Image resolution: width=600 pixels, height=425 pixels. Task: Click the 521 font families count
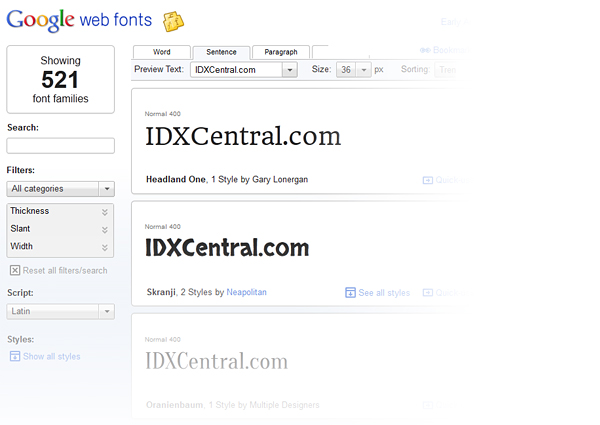click(x=60, y=80)
